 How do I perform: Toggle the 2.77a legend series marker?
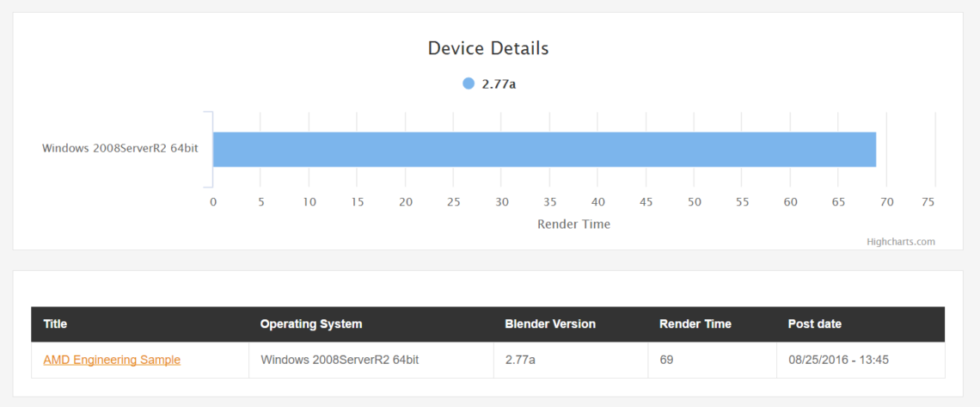pyautogui.click(x=469, y=83)
